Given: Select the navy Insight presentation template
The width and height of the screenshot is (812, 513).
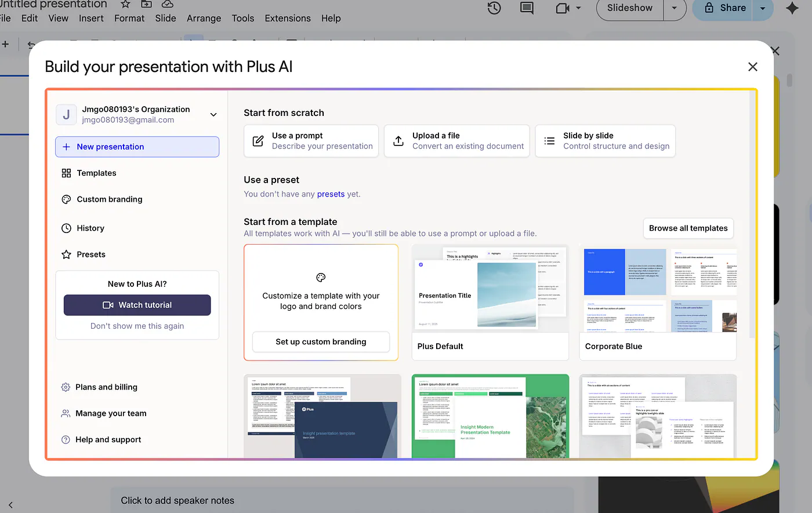Looking at the screenshot, I should pyautogui.click(x=322, y=416).
